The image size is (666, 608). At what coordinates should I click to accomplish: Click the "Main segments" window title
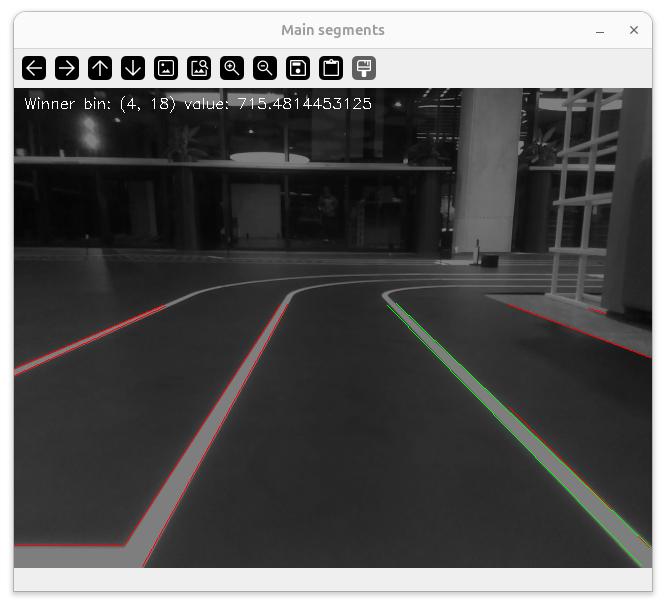[x=332, y=31]
